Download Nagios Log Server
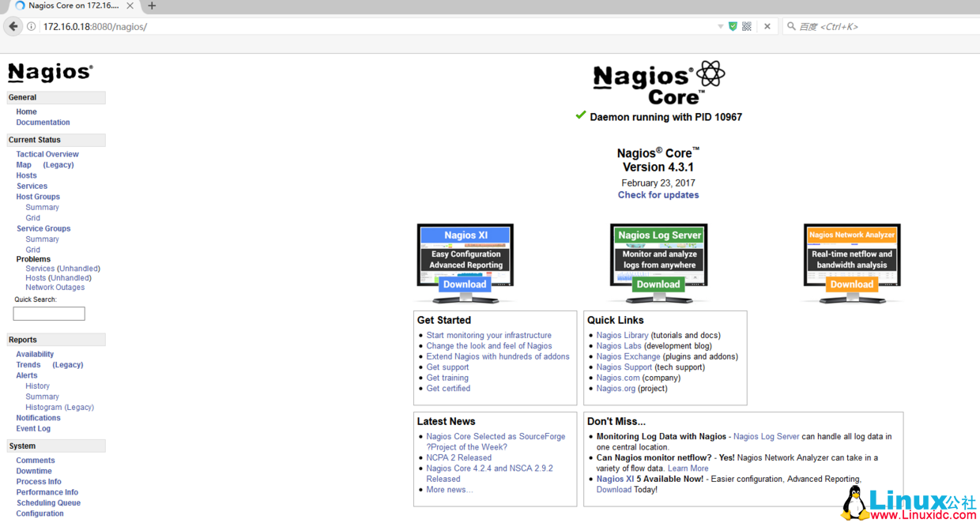Viewport: 980px width, 523px height. click(658, 284)
